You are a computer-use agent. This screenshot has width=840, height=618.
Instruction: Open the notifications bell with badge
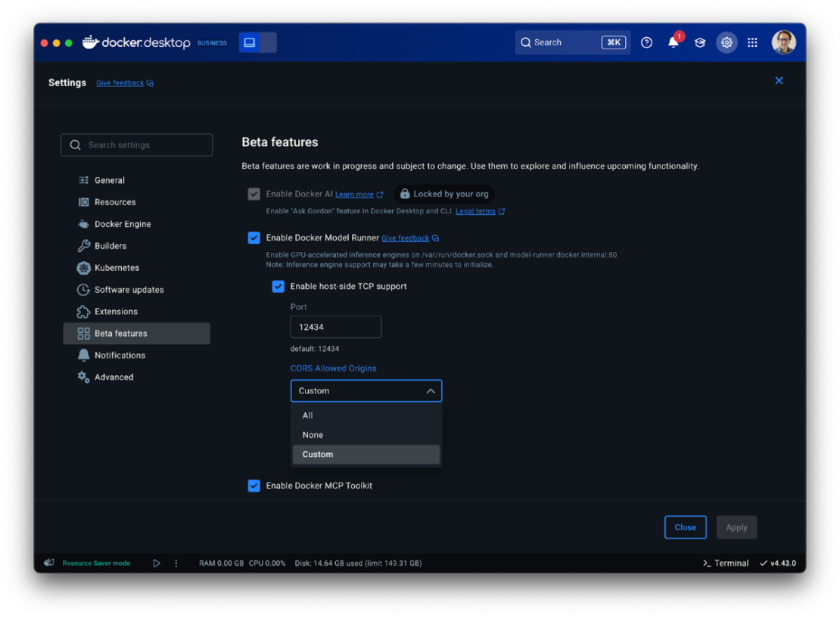[x=673, y=42]
